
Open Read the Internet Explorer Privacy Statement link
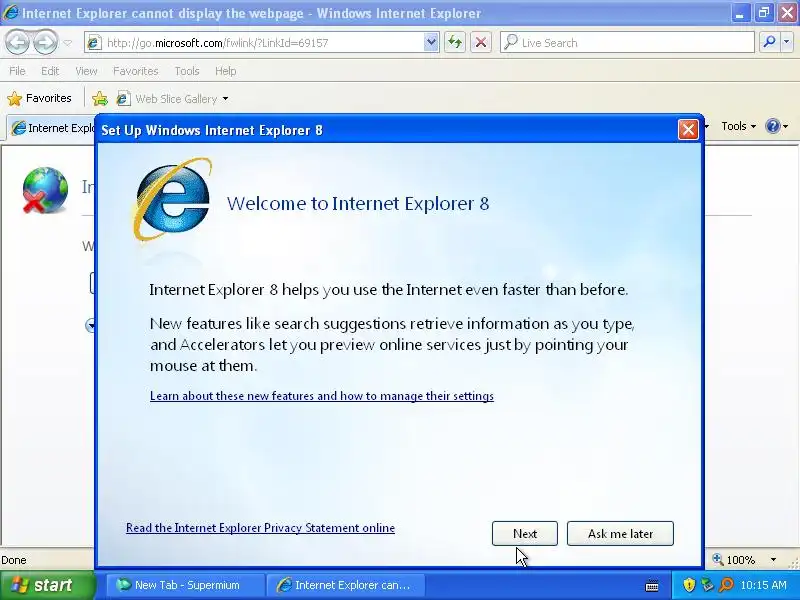tap(260, 528)
